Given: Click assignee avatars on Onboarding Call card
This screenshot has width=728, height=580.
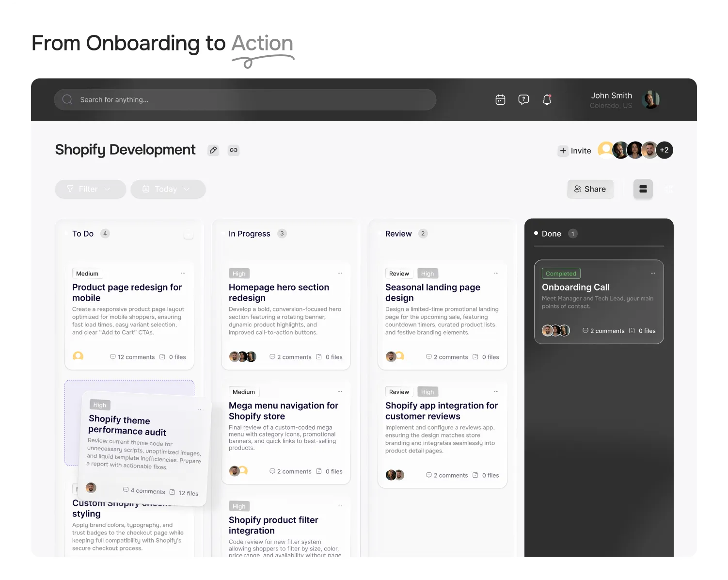Looking at the screenshot, I should click(x=555, y=331).
